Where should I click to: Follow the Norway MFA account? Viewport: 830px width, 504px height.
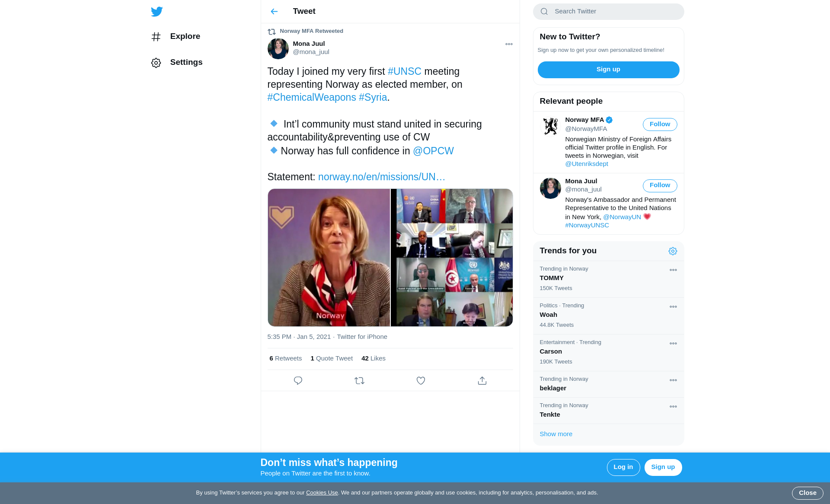pyautogui.click(x=660, y=124)
